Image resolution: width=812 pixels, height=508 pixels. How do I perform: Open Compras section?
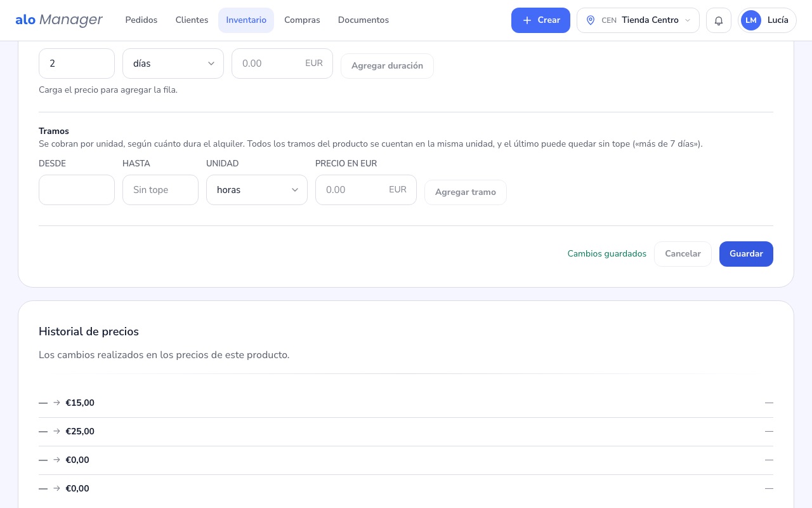(x=302, y=20)
